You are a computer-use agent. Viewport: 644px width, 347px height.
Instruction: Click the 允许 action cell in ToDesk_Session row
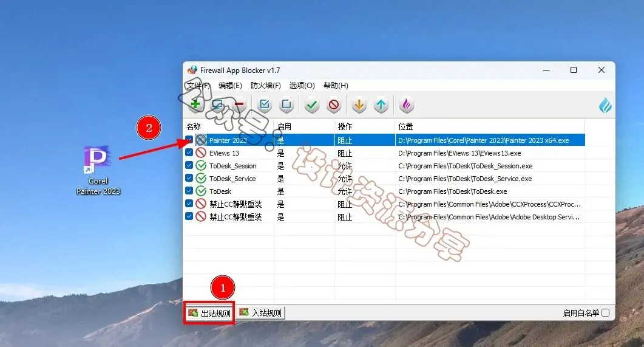(345, 166)
